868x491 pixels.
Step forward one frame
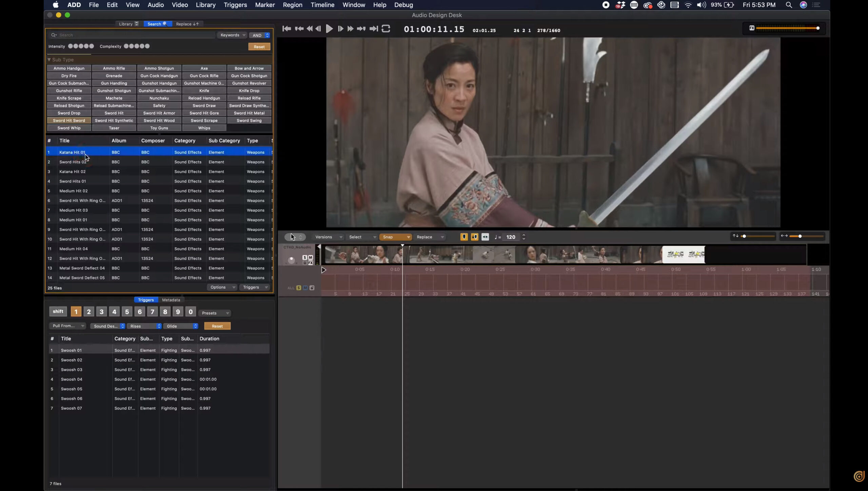click(x=340, y=29)
